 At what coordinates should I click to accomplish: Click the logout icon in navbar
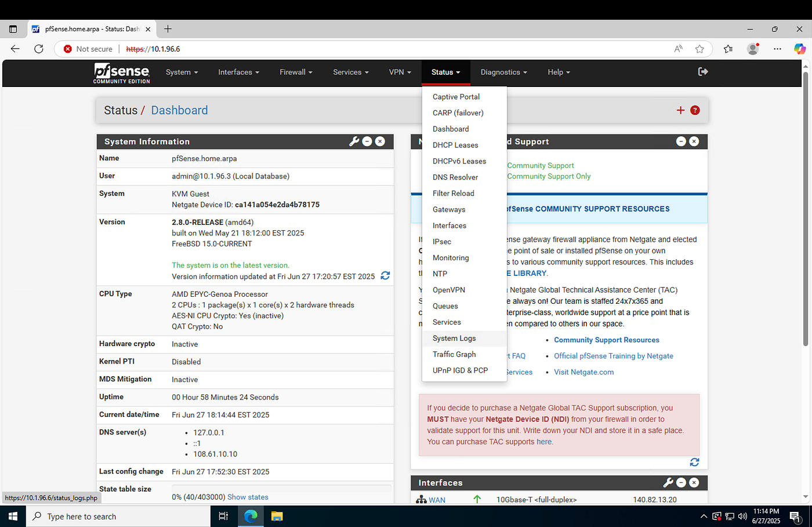click(x=703, y=71)
